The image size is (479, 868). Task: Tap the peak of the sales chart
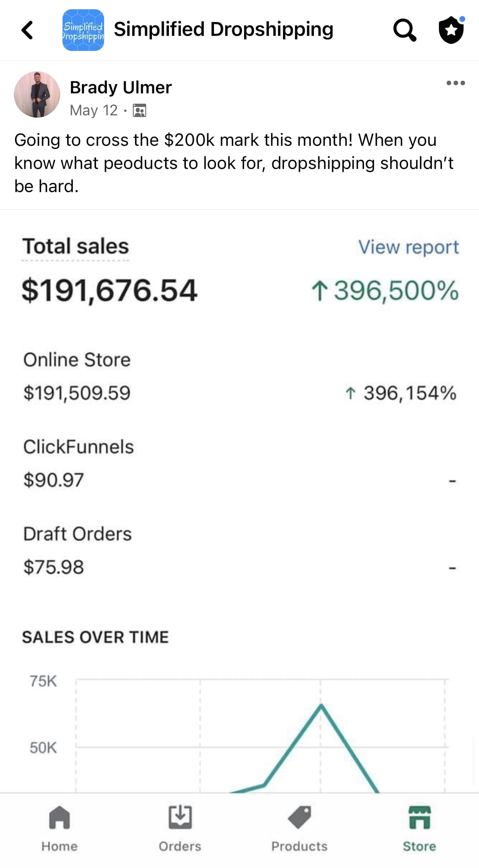(x=321, y=705)
